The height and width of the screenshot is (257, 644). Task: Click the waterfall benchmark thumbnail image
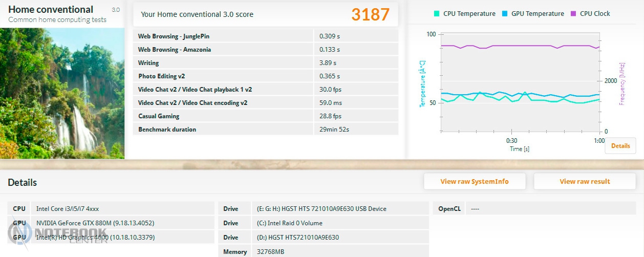point(62,92)
